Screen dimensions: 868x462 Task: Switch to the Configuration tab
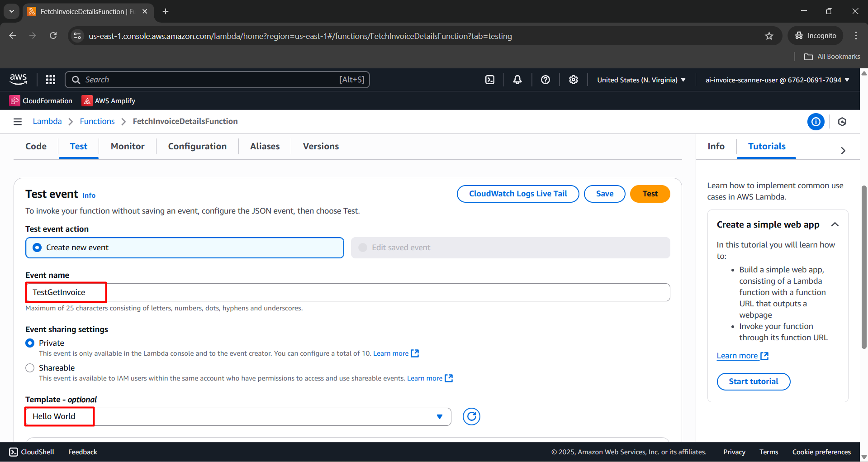coord(197,146)
